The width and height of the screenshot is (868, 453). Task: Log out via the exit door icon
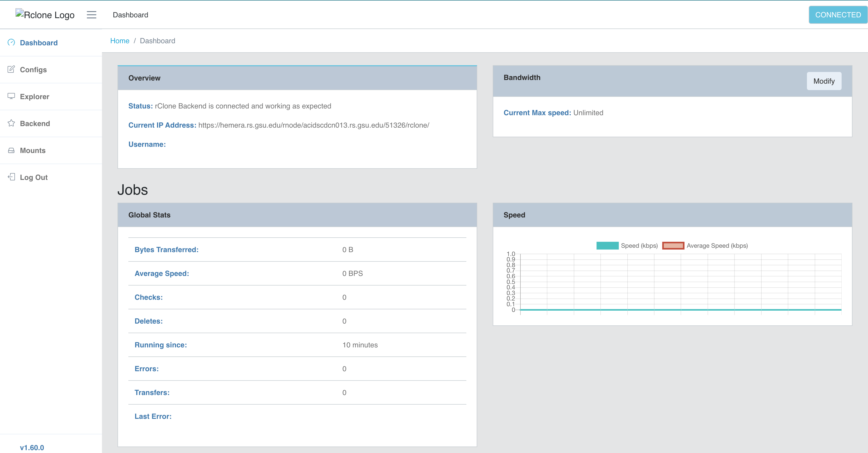pos(11,177)
